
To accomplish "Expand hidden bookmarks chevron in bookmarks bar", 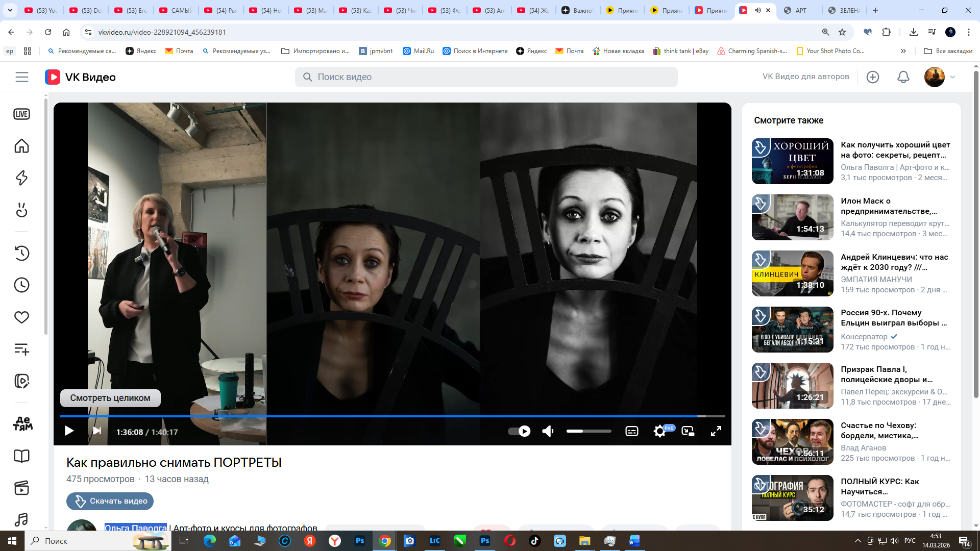I will tap(903, 51).
